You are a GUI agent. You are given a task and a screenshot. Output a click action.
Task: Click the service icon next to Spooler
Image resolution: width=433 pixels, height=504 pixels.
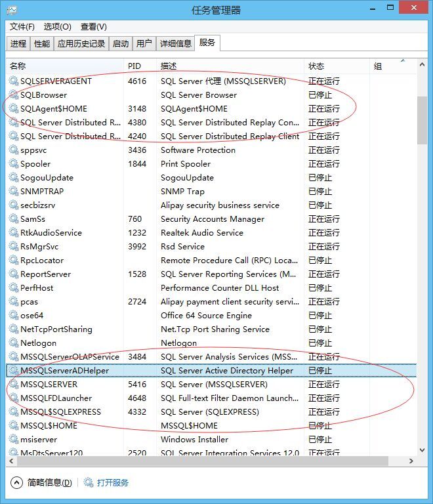tap(14, 164)
